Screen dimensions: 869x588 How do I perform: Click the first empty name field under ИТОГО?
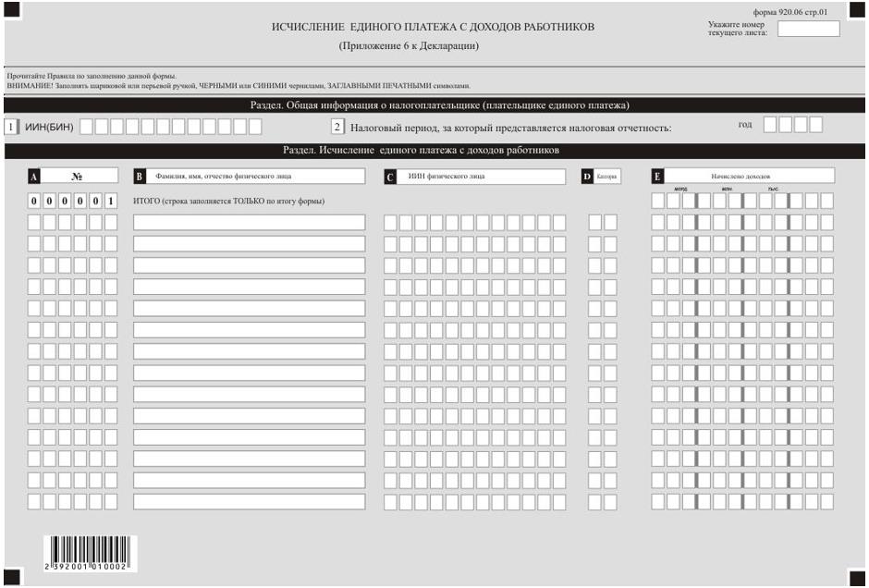pos(249,223)
